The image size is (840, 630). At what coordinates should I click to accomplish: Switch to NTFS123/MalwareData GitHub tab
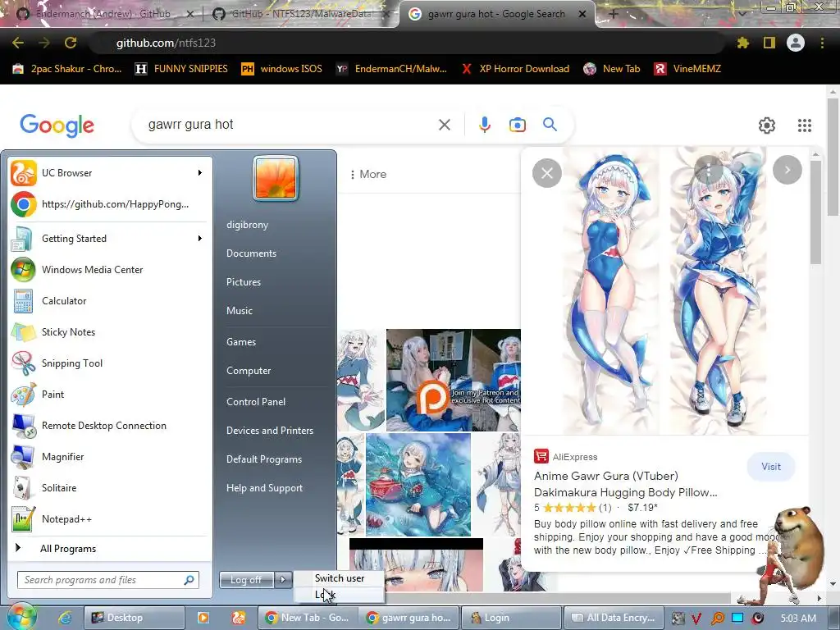[x=300, y=14]
